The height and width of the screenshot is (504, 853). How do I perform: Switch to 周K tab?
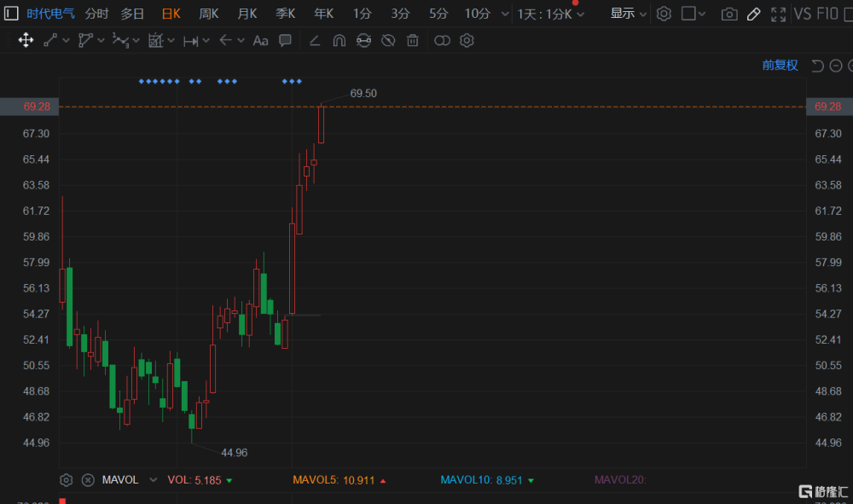point(209,14)
